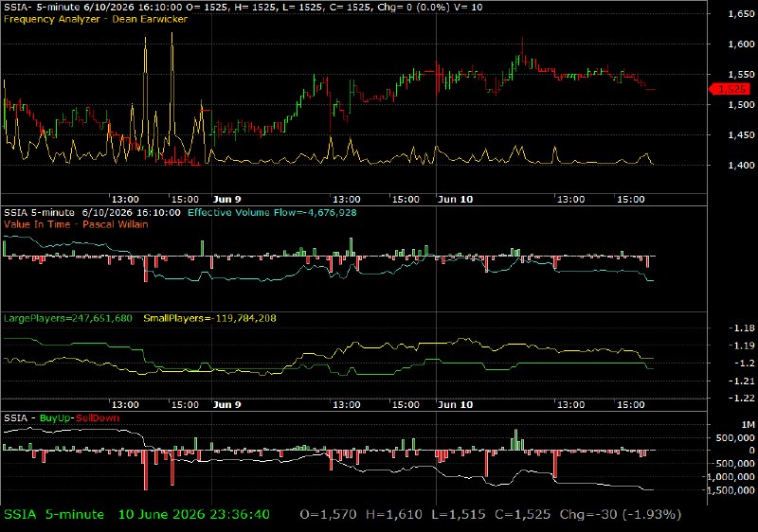Screen dimensions: 758x532
Task: Select the Value In Time - Pascal Willain label
Action: pos(76,224)
